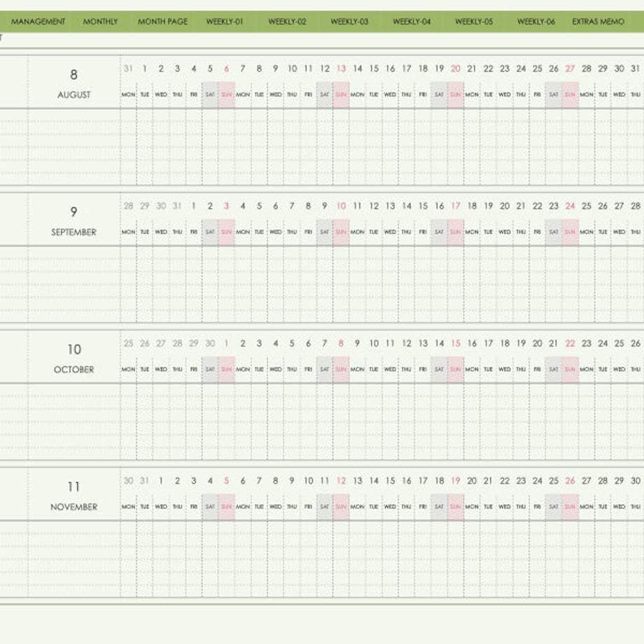Select August 13 date in the header row
Image resolution: width=644 pixels, height=644 pixels.
342,69
